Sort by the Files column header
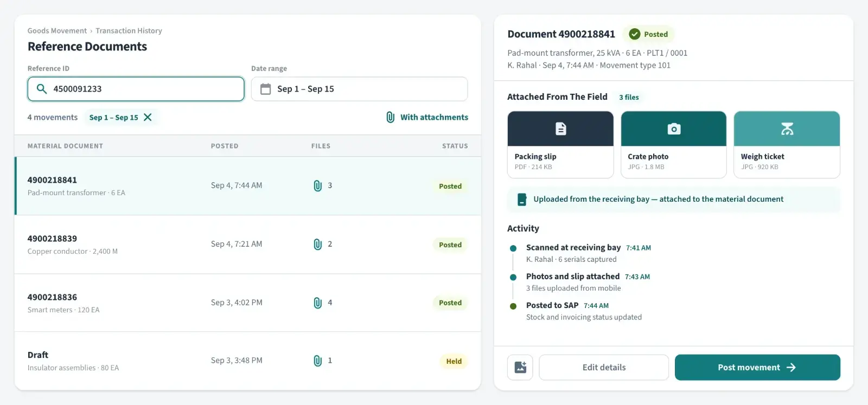 (321, 146)
